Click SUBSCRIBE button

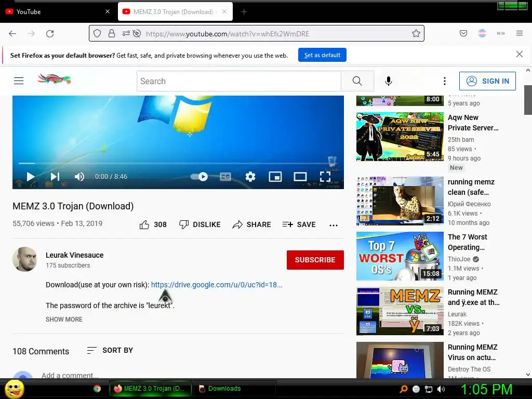click(x=315, y=260)
